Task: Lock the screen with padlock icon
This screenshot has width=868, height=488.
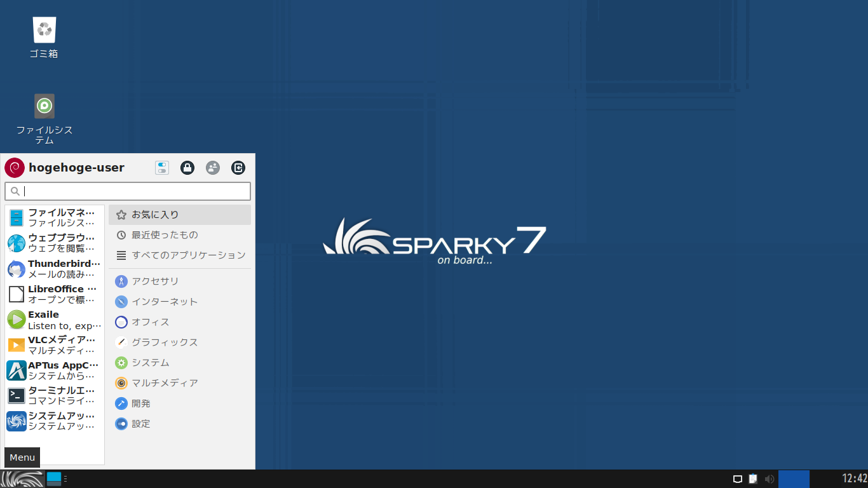Action: (187, 168)
